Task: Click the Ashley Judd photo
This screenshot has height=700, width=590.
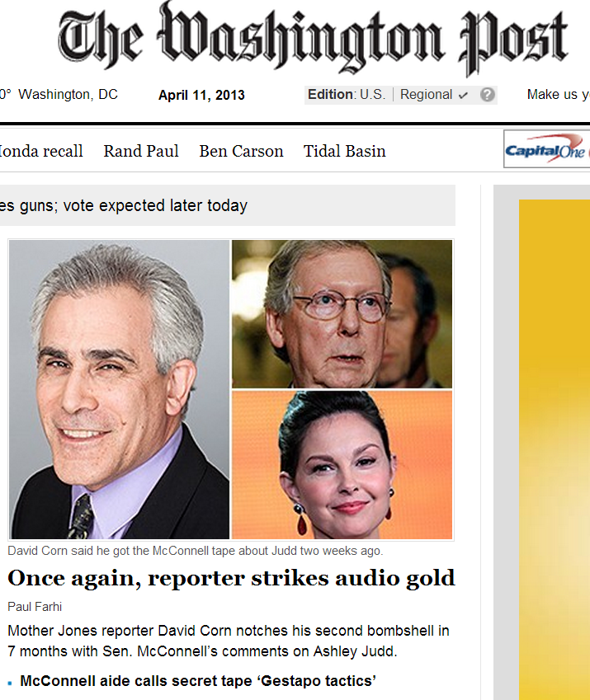Action: click(x=342, y=465)
